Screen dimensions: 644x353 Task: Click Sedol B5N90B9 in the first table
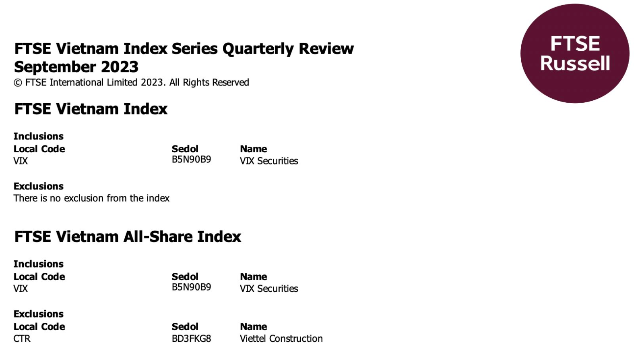point(191,160)
